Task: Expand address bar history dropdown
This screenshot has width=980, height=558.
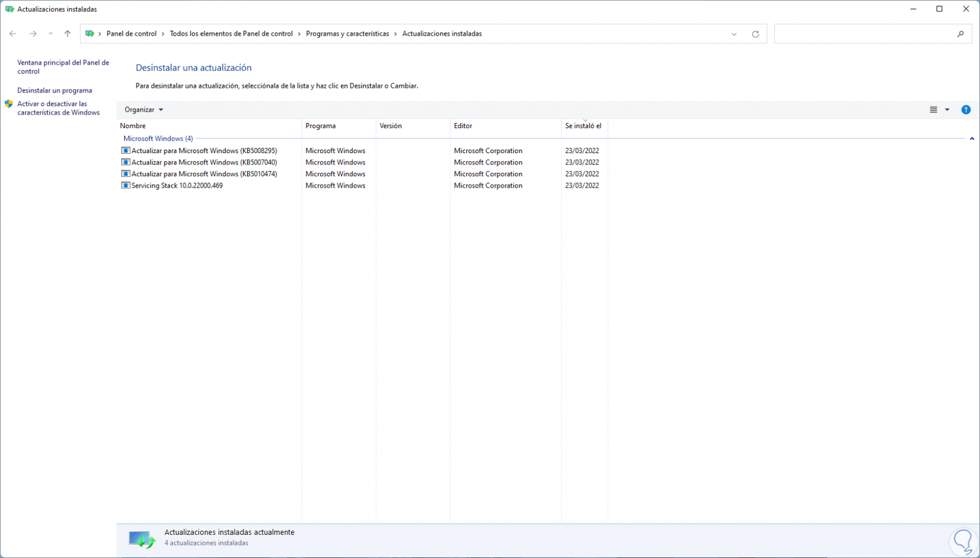Action: [x=734, y=34]
